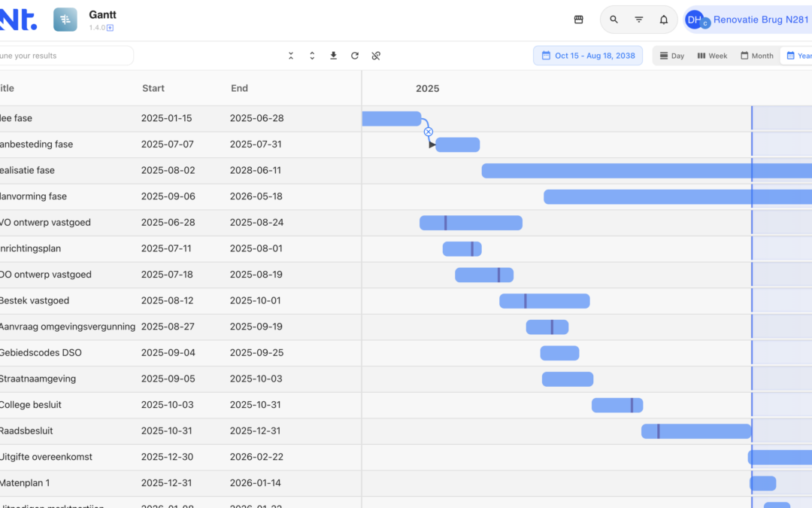Screen dimensions: 812x508
Task: Select the first task bar ending 2025-06-28
Action: (392, 119)
